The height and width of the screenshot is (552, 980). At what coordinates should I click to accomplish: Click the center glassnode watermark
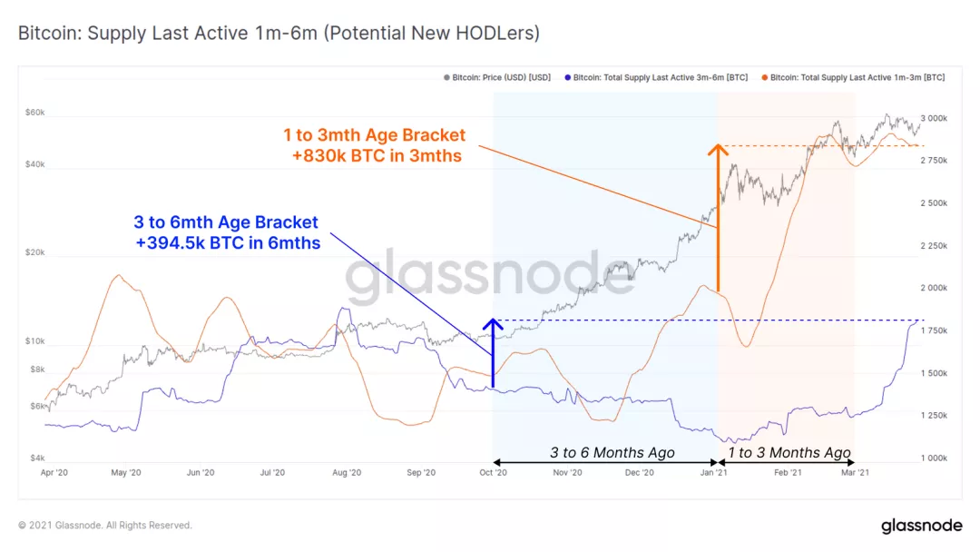(x=490, y=275)
